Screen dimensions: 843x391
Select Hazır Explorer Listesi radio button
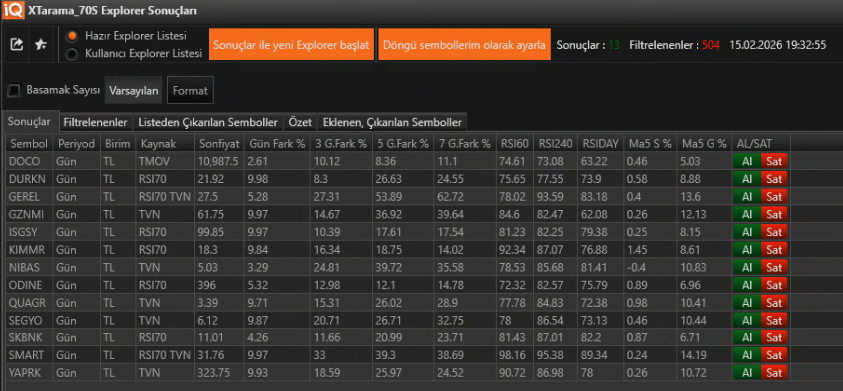coord(71,37)
